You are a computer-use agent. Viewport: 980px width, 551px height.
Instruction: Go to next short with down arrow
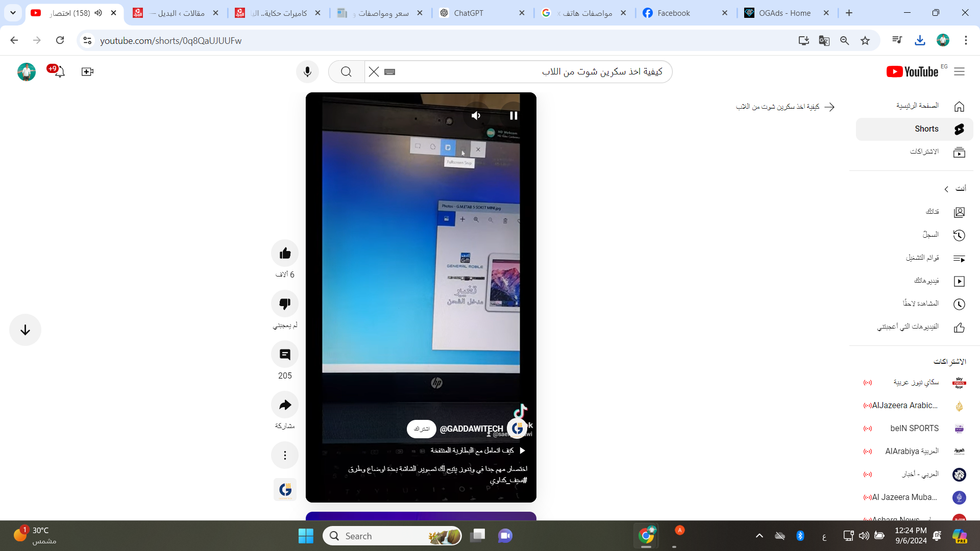pos(25,330)
